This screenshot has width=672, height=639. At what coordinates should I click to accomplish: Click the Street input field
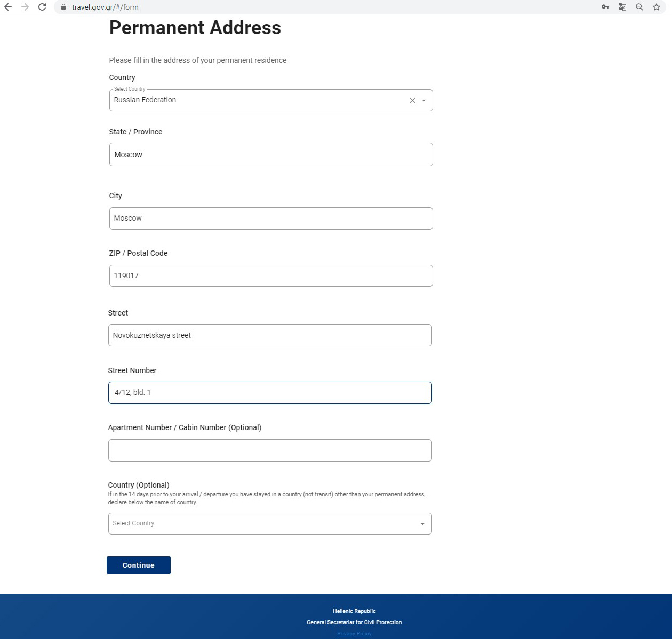point(270,335)
